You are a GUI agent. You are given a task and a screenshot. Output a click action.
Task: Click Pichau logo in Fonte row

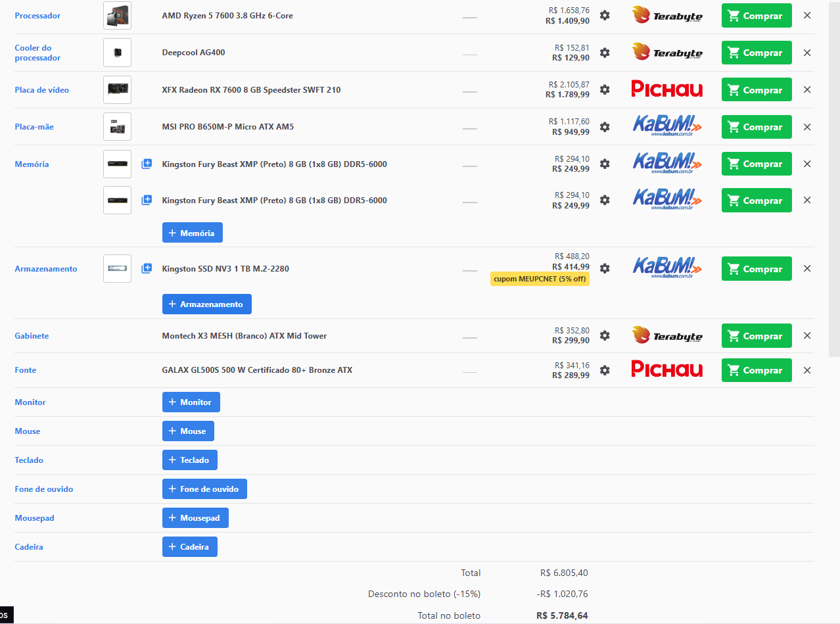point(667,369)
